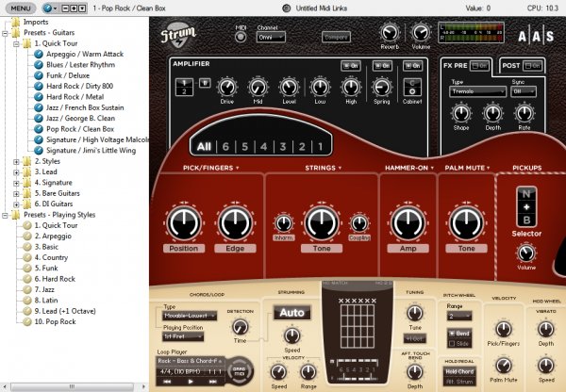Open the HAMMER-ON section menu
The image size is (566, 392).
[409, 168]
